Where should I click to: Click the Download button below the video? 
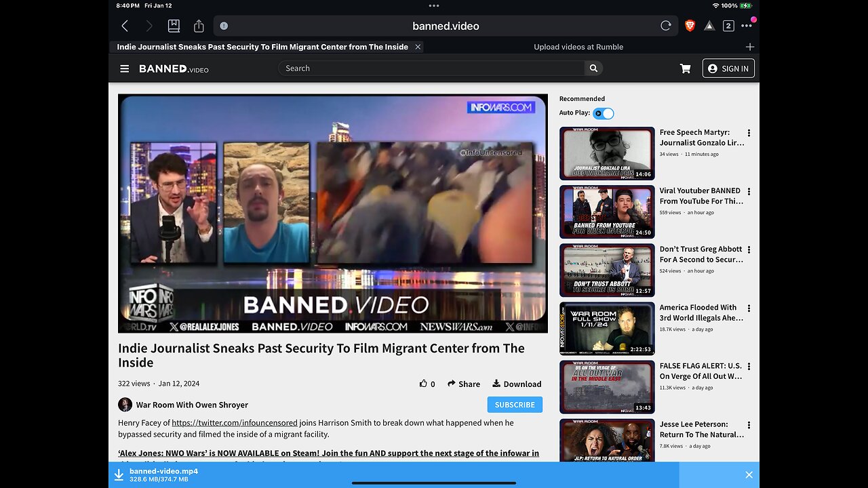[517, 384]
